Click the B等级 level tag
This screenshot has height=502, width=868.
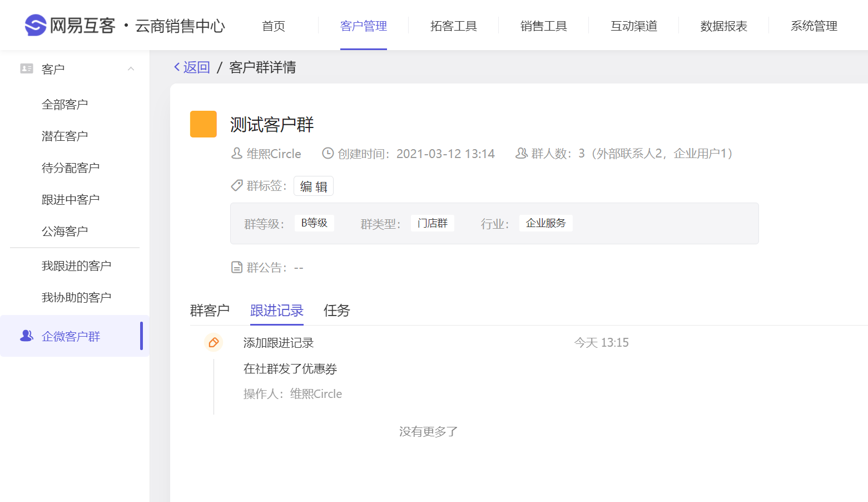click(x=314, y=223)
